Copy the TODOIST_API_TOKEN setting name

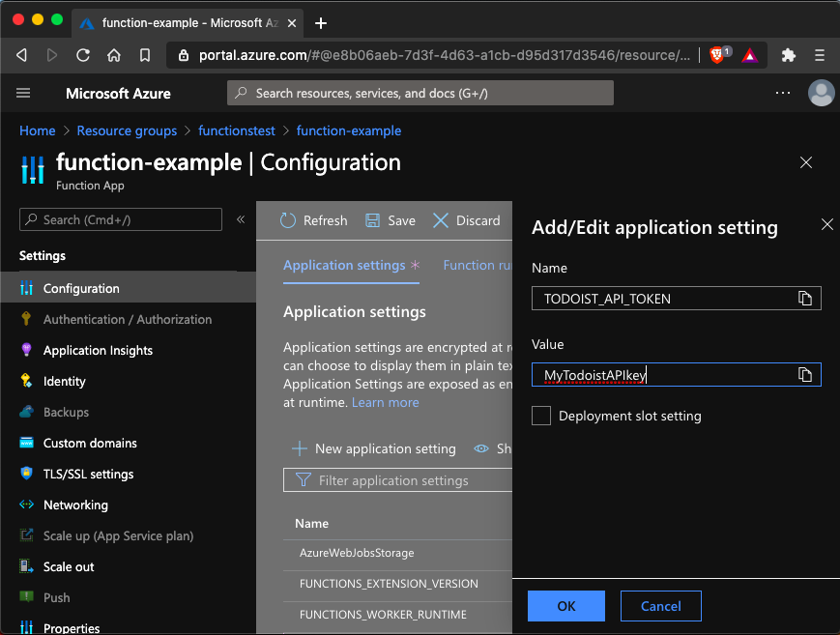(x=805, y=298)
